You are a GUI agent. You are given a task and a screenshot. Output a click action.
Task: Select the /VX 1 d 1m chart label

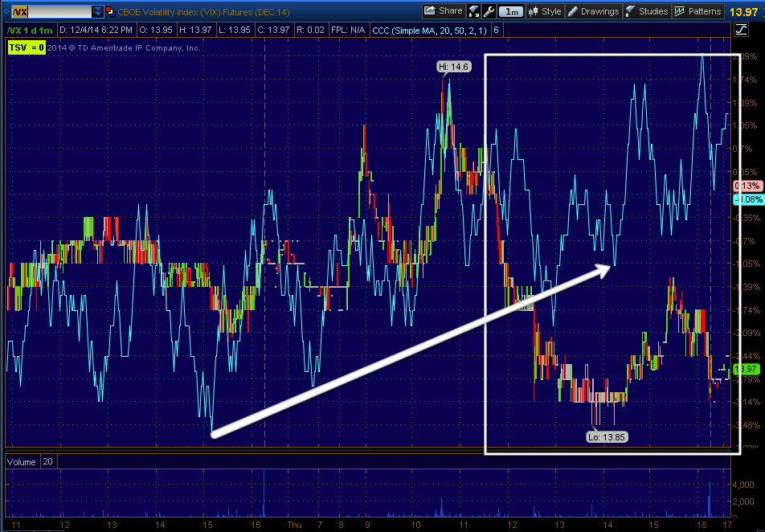[30, 31]
